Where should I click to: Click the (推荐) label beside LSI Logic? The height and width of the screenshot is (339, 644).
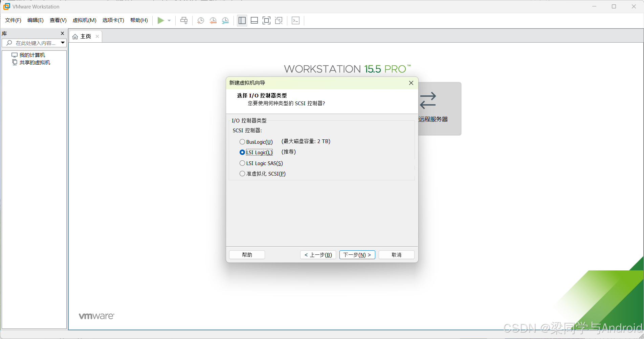coord(289,152)
